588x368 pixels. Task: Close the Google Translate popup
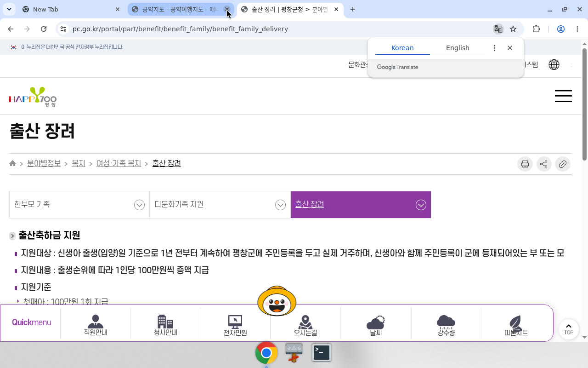(x=510, y=48)
